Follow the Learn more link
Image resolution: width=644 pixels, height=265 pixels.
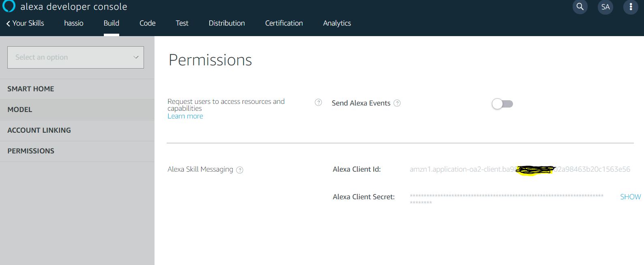click(185, 116)
